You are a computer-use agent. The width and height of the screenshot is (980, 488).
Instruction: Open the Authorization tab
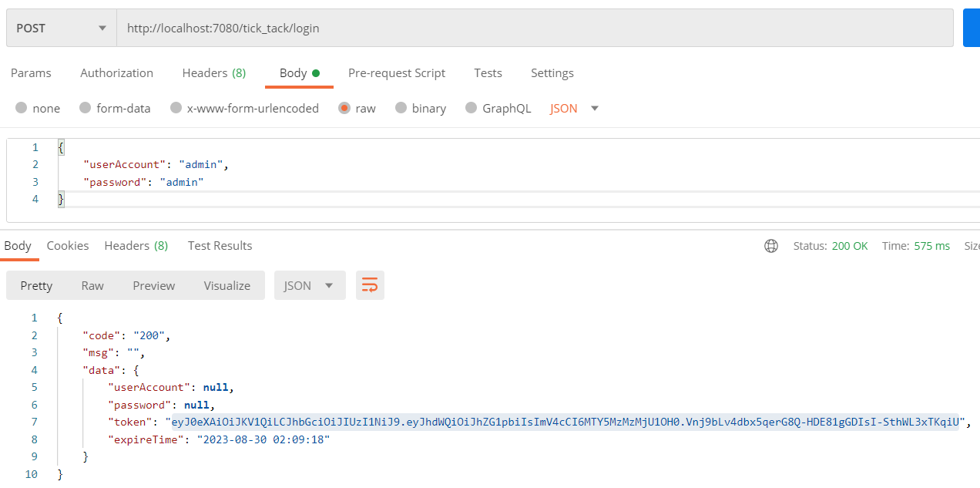(x=116, y=73)
